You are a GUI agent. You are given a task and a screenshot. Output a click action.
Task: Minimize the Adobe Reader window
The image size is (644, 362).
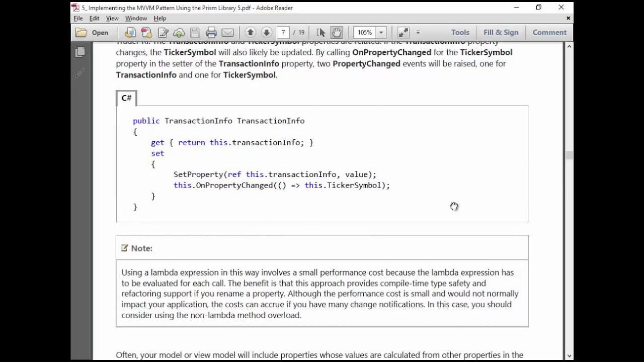tap(517, 8)
